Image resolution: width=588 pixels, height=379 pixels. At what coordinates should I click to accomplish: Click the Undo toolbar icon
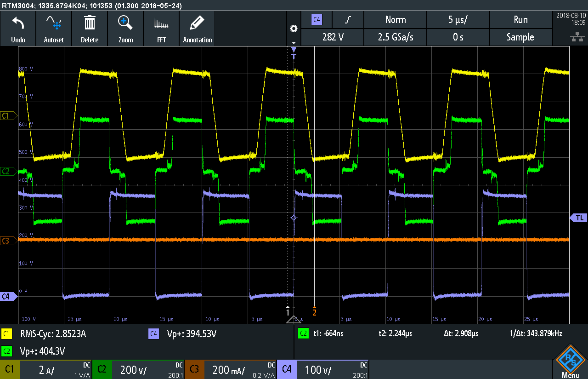point(18,29)
